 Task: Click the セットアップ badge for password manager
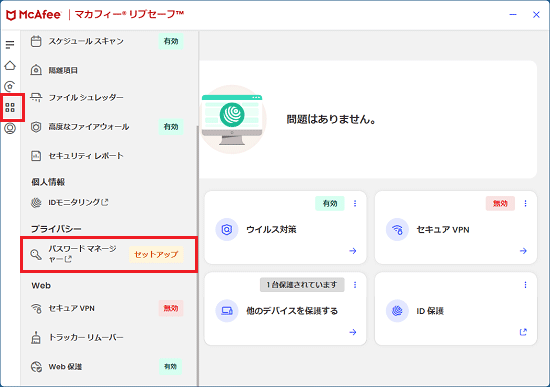pos(156,254)
